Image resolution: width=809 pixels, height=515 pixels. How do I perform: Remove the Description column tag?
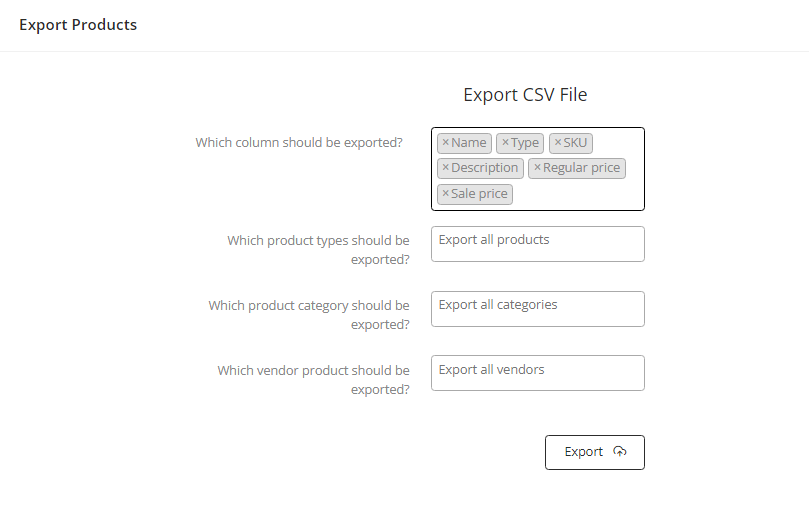[x=445, y=168]
